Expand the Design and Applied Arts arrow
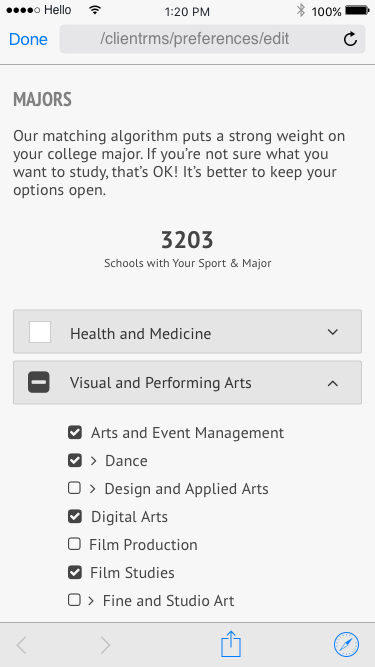This screenshot has width=375, height=667. (x=92, y=489)
